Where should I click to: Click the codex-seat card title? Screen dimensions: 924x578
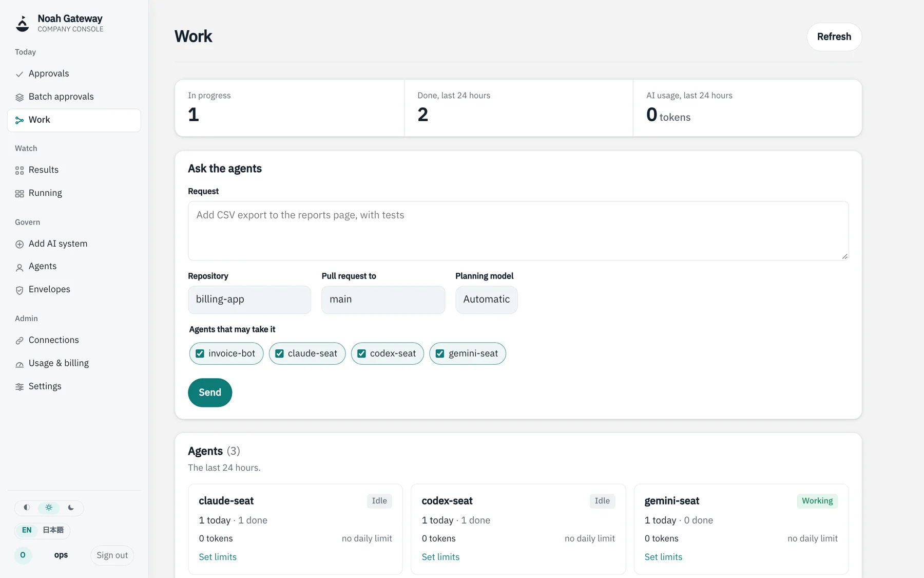tap(447, 501)
